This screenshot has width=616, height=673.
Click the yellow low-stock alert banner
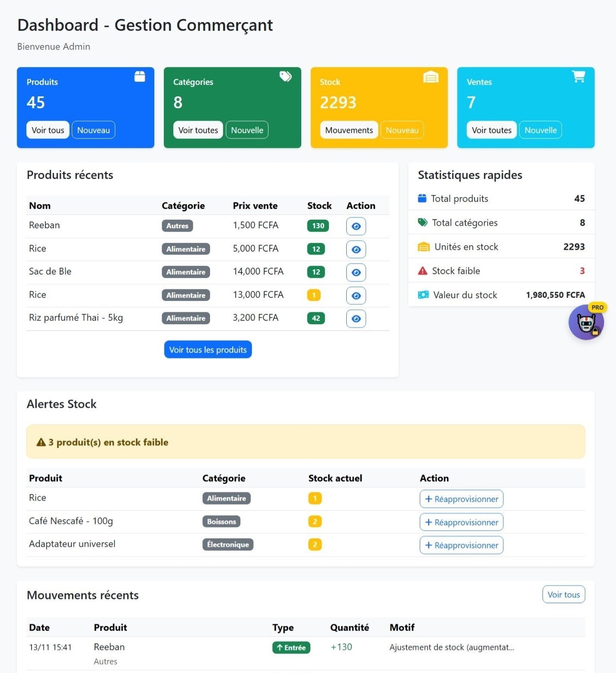tap(305, 442)
